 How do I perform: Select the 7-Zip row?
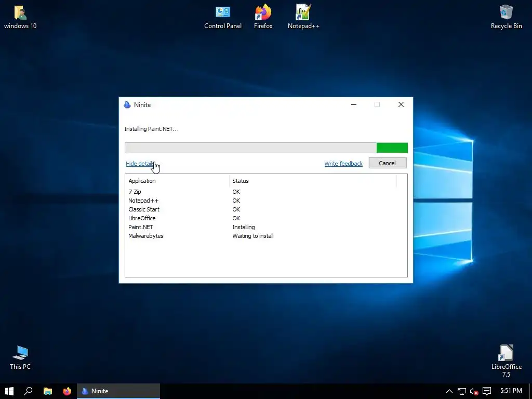[266, 192]
